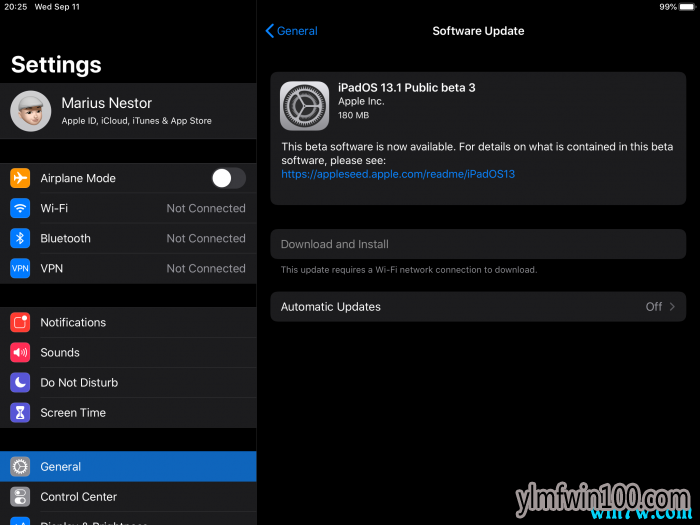Select General in the settings sidebar

pyautogui.click(x=128, y=467)
